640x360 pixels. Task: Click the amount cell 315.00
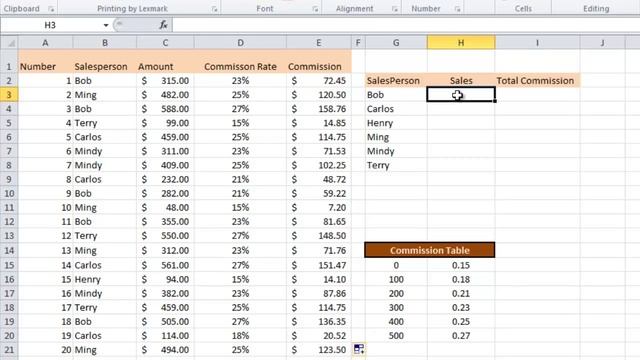click(x=165, y=81)
